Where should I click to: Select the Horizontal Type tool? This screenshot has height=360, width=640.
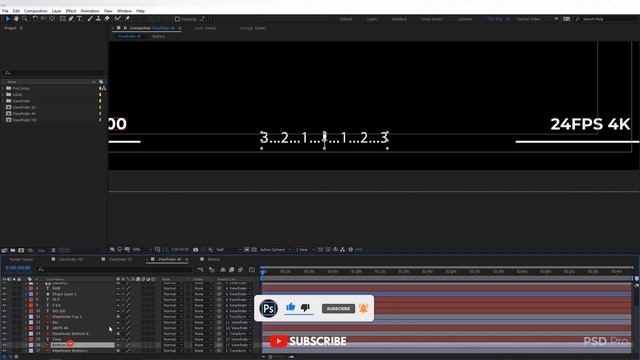click(x=80, y=19)
